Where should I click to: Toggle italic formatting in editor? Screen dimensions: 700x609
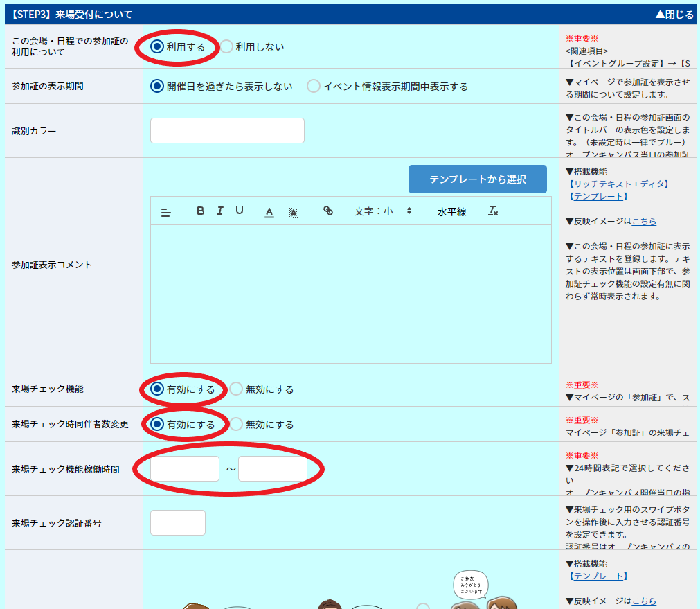click(219, 211)
